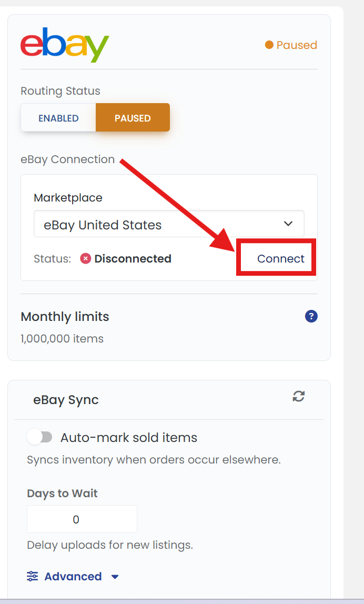Set Routing Status to Paused
The width and height of the screenshot is (364, 604).
133,118
